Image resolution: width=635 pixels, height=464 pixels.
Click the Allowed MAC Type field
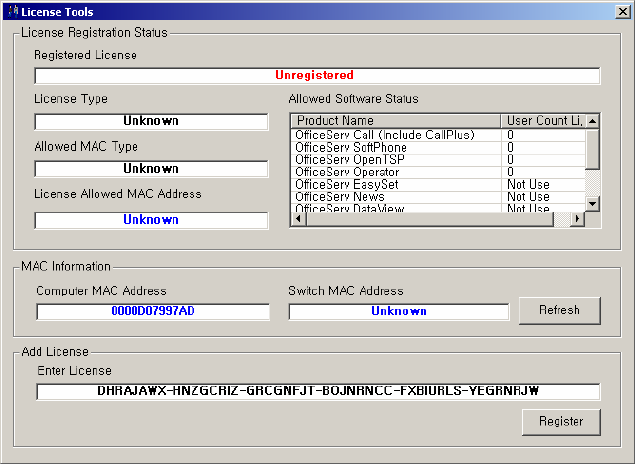click(151, 169)
